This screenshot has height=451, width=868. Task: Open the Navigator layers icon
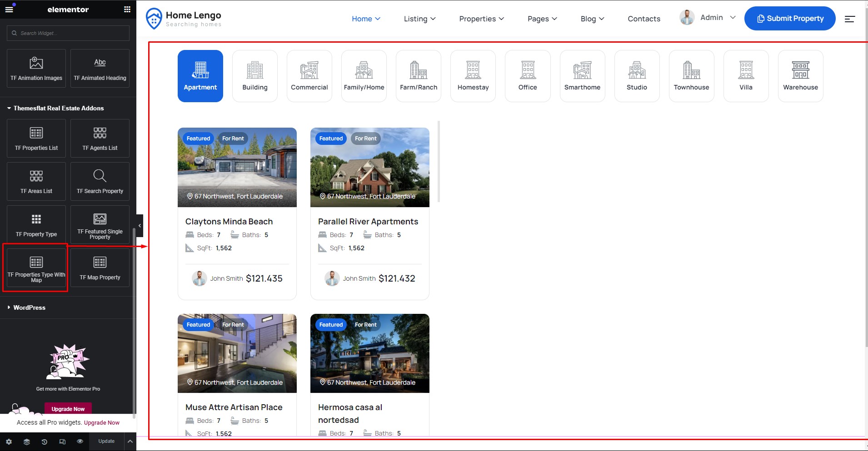coord(27,441)
